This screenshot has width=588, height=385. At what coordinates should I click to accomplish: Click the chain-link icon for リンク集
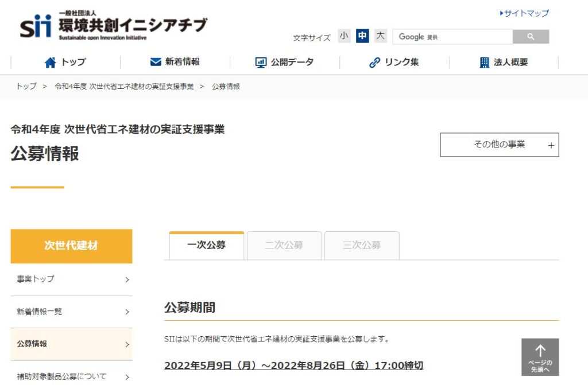point(376,62)
